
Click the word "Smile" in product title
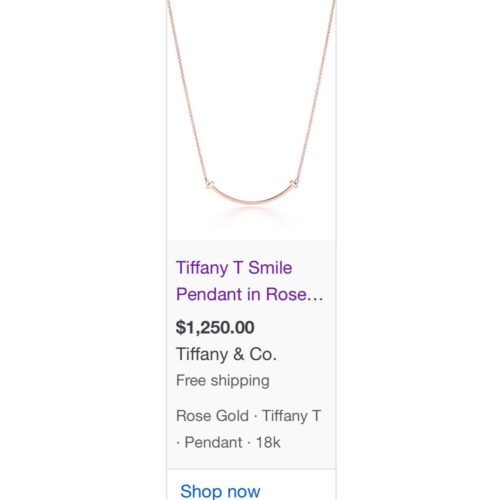(270, 268)
